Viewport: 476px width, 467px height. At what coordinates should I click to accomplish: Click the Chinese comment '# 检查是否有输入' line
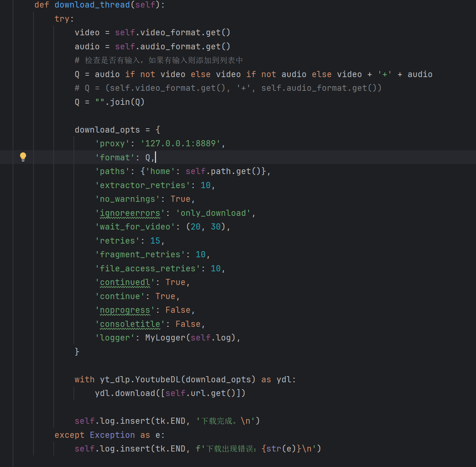[x=159, y=60]
